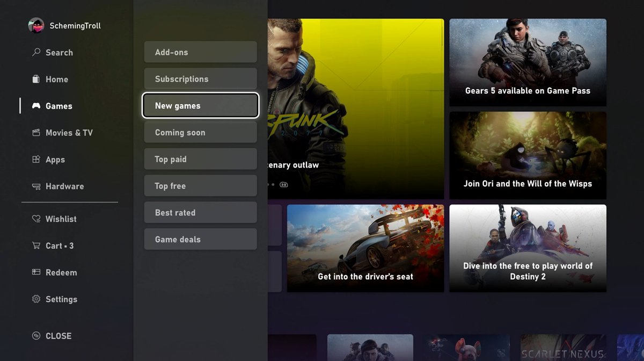644x361 pixels.
Task: Open the Redeem code icon
Action: tap(36, 272)
